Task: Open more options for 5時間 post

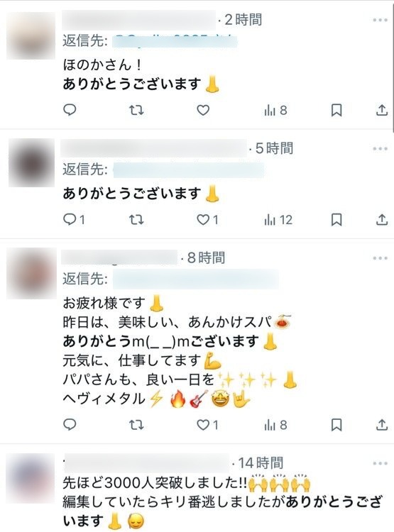Action: pos(380,149)
